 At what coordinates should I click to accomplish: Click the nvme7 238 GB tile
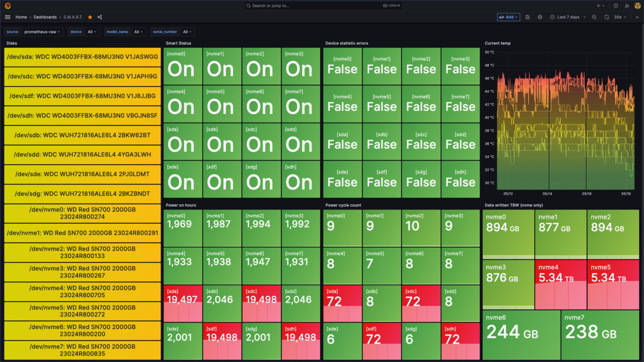coord(600,335)
